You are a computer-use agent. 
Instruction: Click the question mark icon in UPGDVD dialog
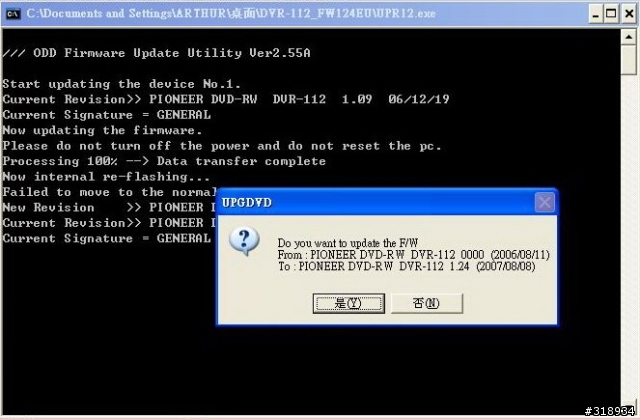click(244, 241)
